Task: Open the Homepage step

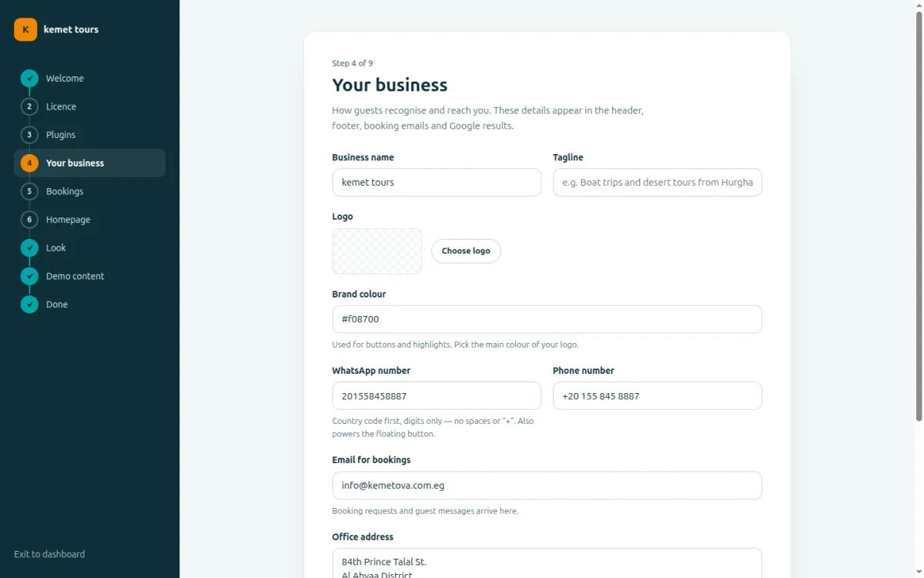Action: tap(89, 220)
